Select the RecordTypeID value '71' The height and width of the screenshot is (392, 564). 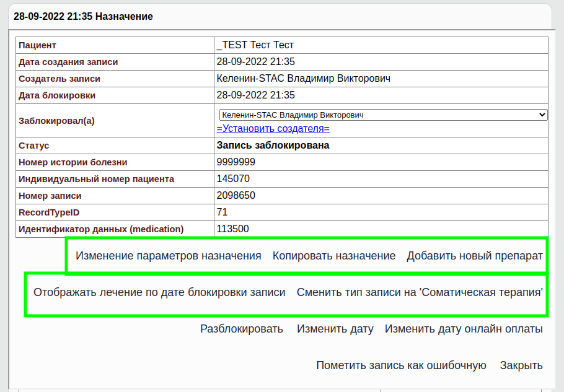tap(223, 212)
